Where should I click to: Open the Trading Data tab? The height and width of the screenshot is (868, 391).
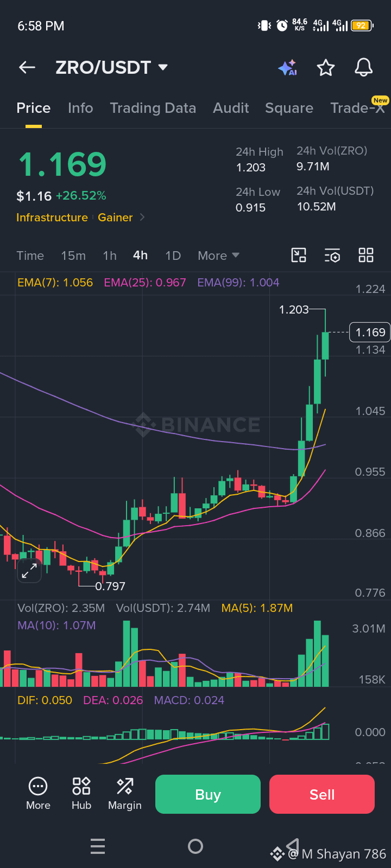(x=153, y=108)
